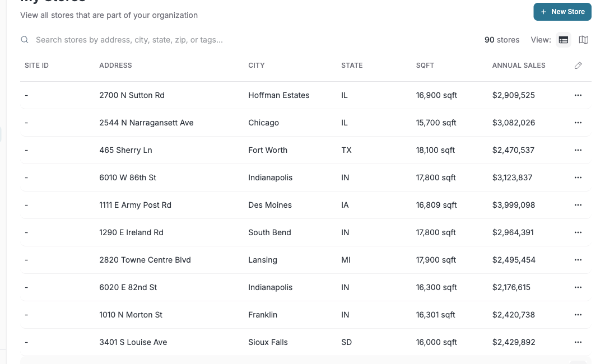This screenshot has height=364, width=605.
Task: Sort by the ANNUAL SALES column header
Action: (519, 66)
